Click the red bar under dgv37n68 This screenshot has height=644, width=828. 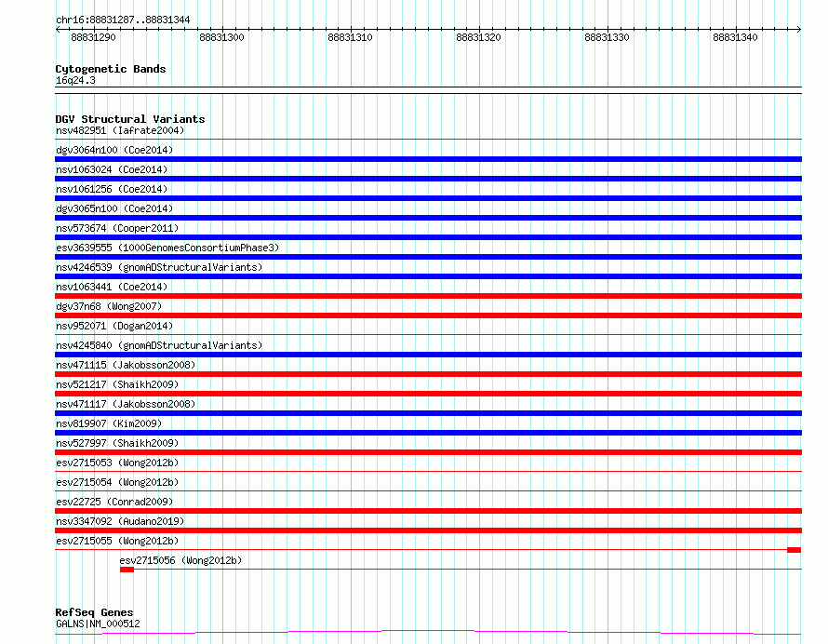pos(428,315)
